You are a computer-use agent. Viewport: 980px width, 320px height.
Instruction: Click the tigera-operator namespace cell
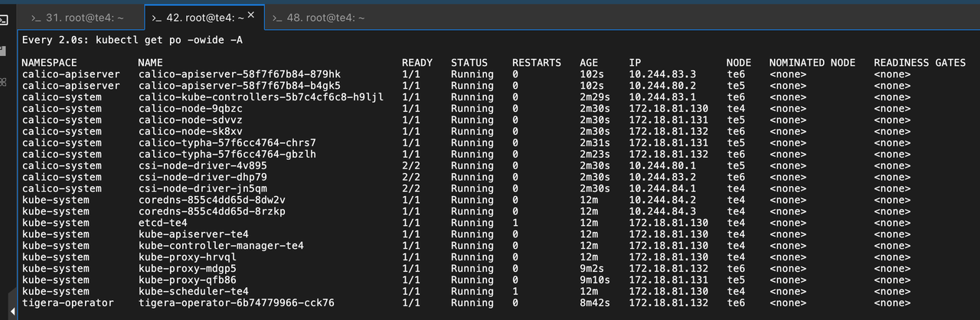68,304
